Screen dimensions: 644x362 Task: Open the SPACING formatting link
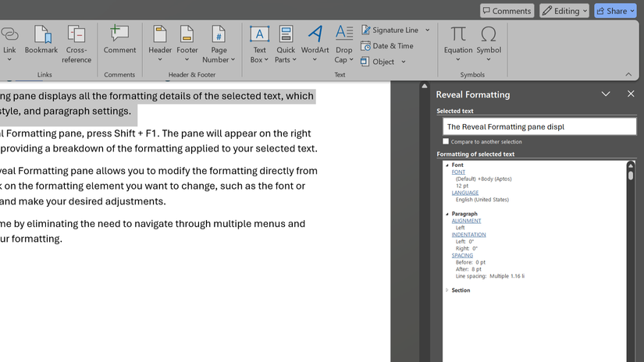[462, 255]
